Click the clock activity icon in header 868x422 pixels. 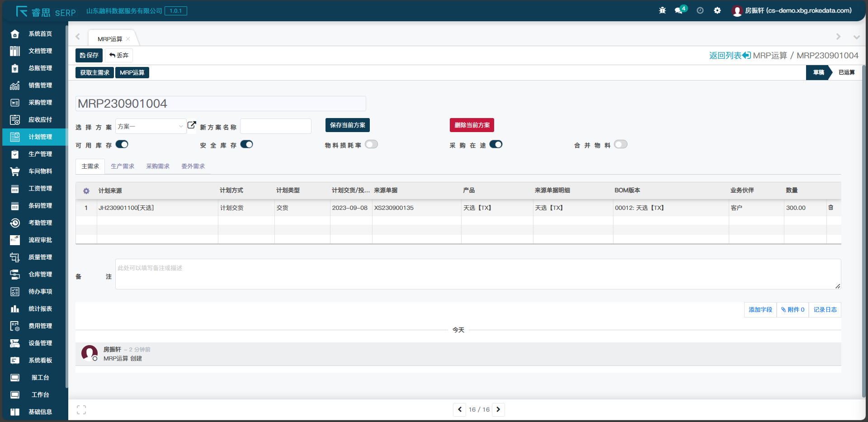(x=700, y=10)
